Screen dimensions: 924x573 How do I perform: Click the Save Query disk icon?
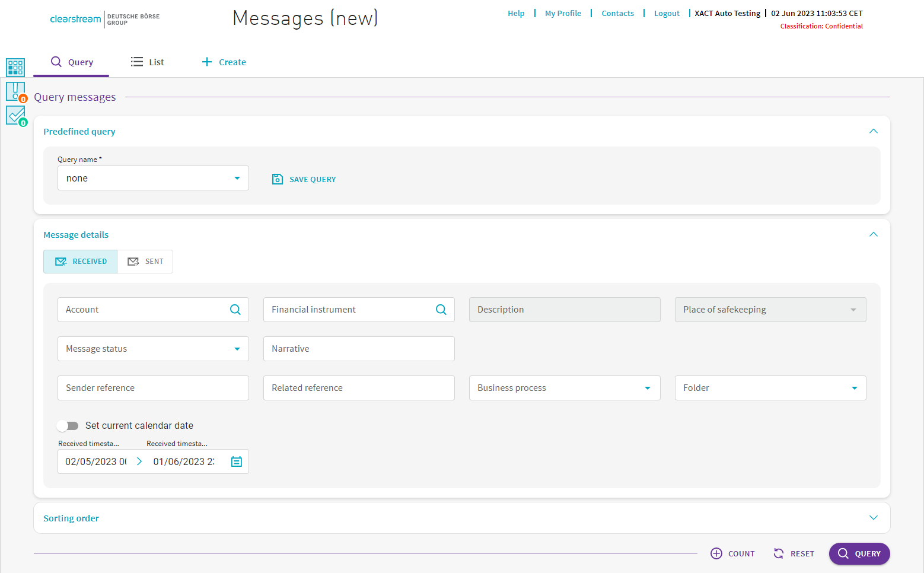277,179
